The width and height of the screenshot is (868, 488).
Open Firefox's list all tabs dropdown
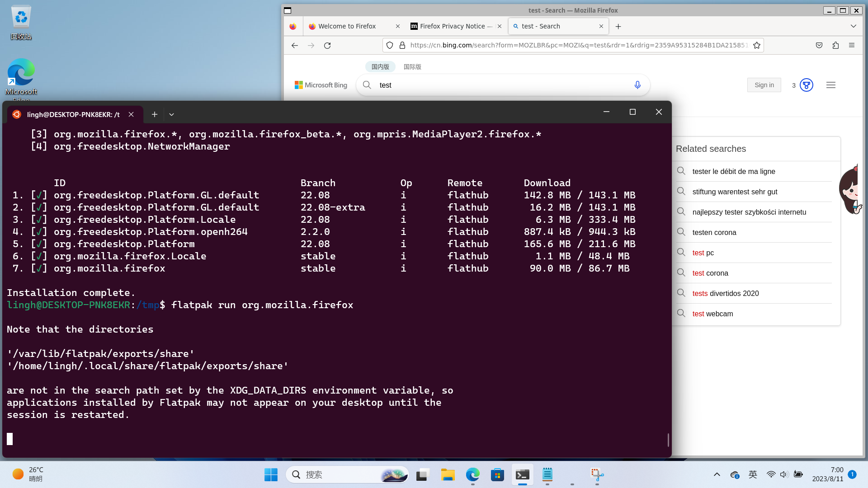pos(854,26)
